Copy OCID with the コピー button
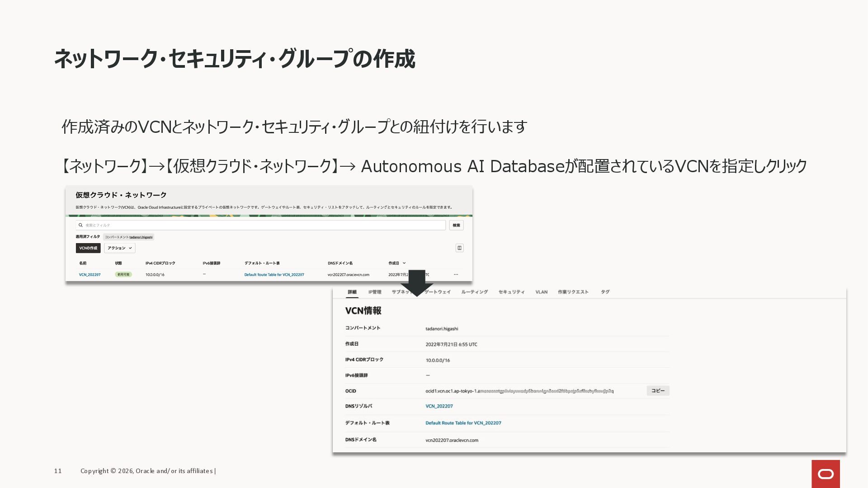The width and height of the screenshot is (868, 488). [658, 391]
